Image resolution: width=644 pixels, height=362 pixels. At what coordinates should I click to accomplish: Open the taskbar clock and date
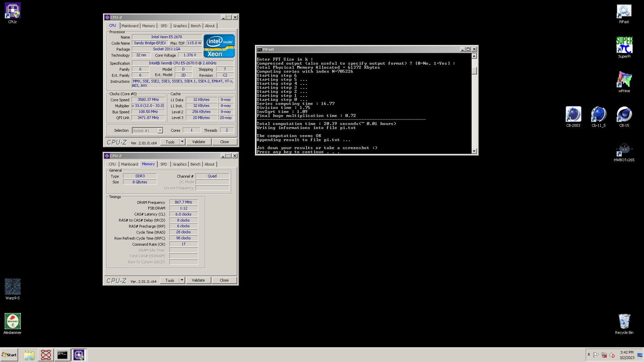tap(627, 355)
